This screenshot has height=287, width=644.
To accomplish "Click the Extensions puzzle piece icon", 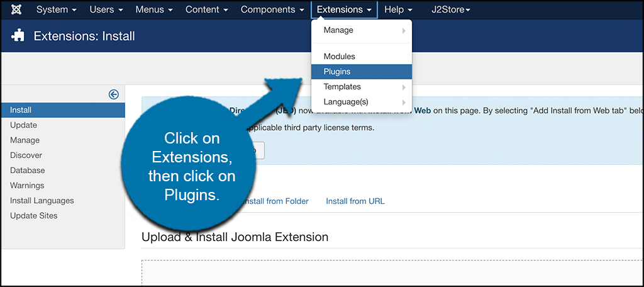I will coord(18,36).
